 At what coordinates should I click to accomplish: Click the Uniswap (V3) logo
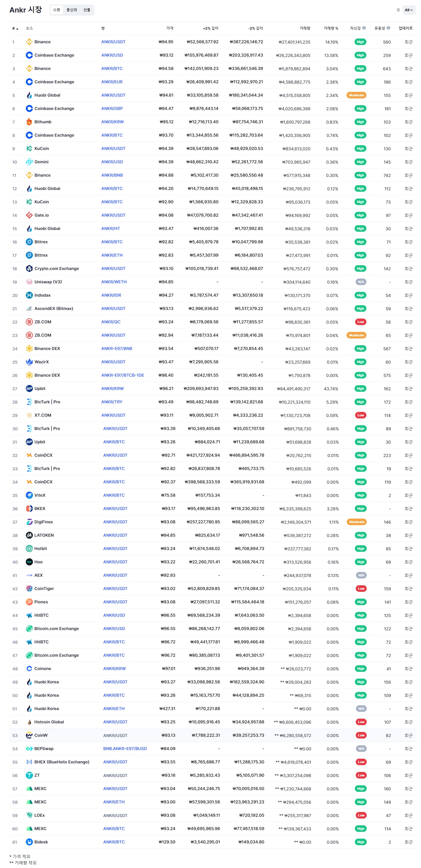(x=29, y=282)
